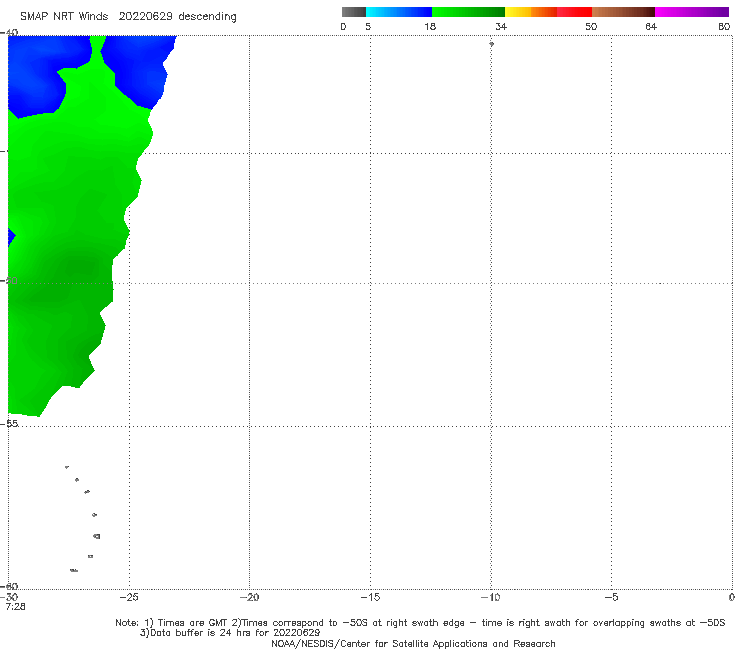Click the red segment of the color bar
740x650 pixels.
[x=574, y=12]
